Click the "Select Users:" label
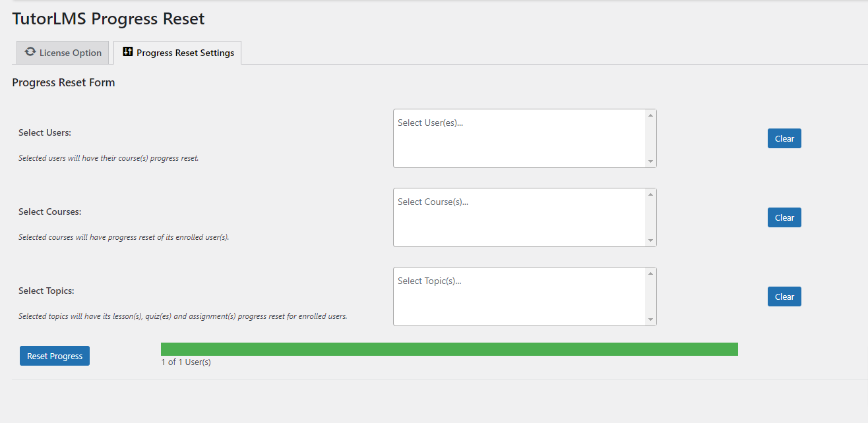Viewport: 868px width, 423px height. pos(45,132)
